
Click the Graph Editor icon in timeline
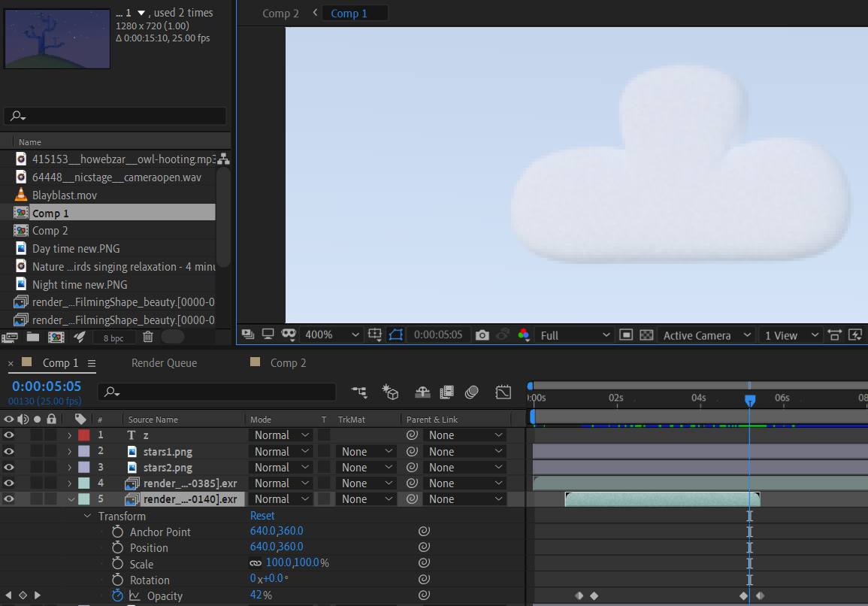tap(503, 392)
